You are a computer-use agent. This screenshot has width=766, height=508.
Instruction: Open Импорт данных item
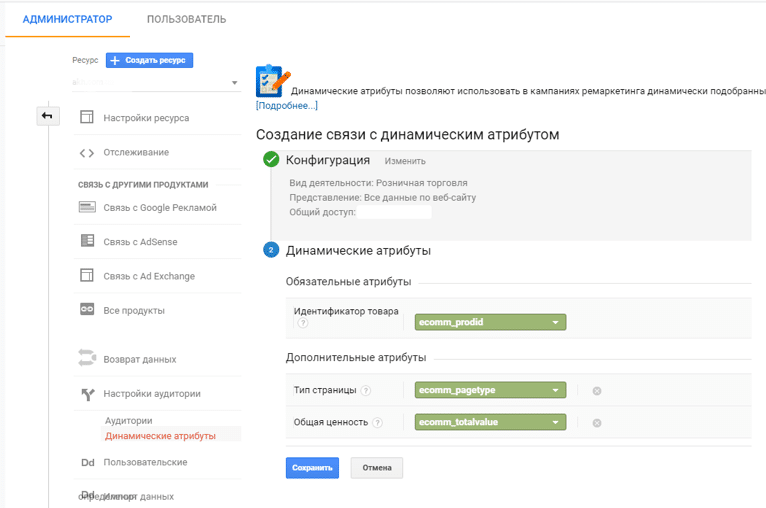point(139,496)
